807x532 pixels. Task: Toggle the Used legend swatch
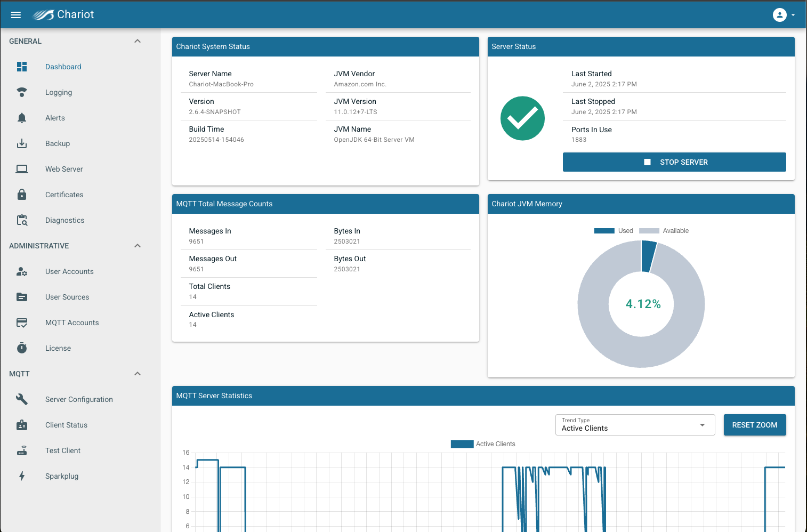[604, 231]
